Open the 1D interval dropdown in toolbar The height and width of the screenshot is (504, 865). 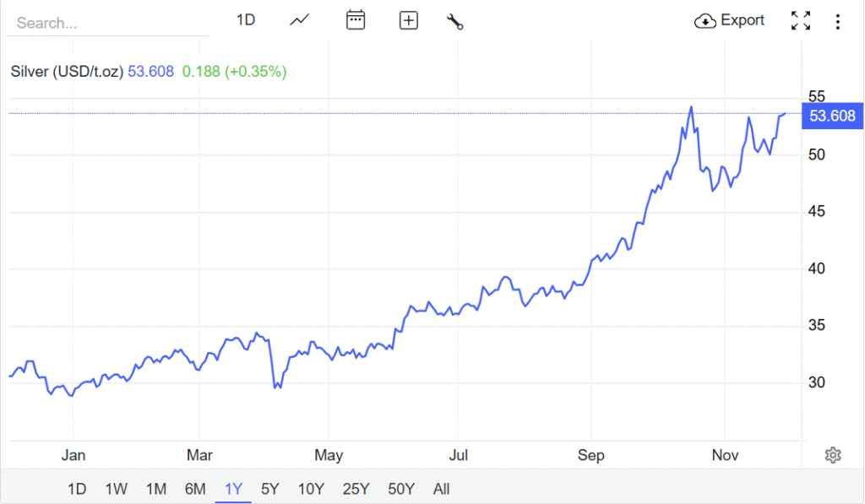(246, 20)
